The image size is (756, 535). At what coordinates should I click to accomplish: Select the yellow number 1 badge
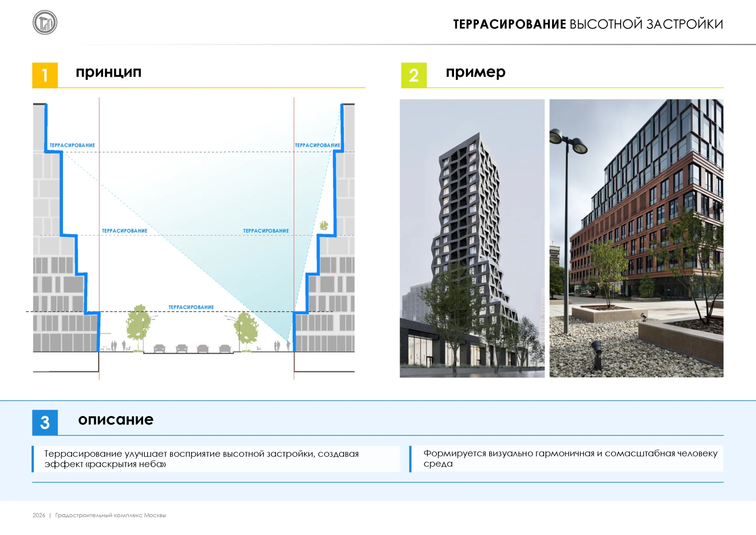coord(45,75)
